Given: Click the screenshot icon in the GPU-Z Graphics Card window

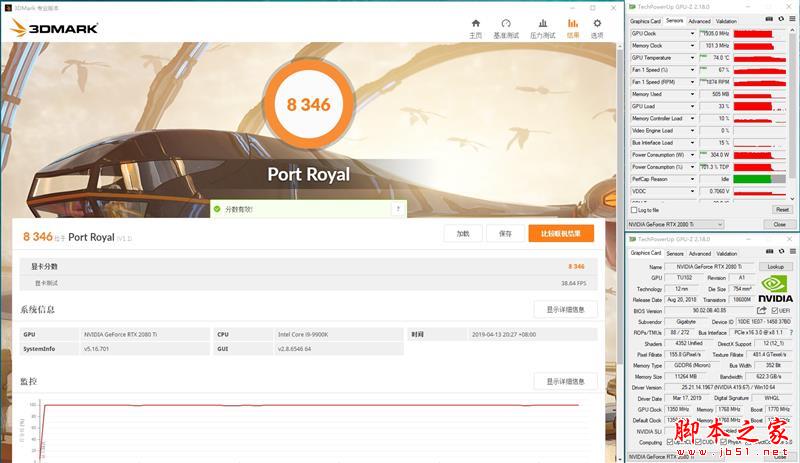Looking at the screenshot, I should click(769, 252).
